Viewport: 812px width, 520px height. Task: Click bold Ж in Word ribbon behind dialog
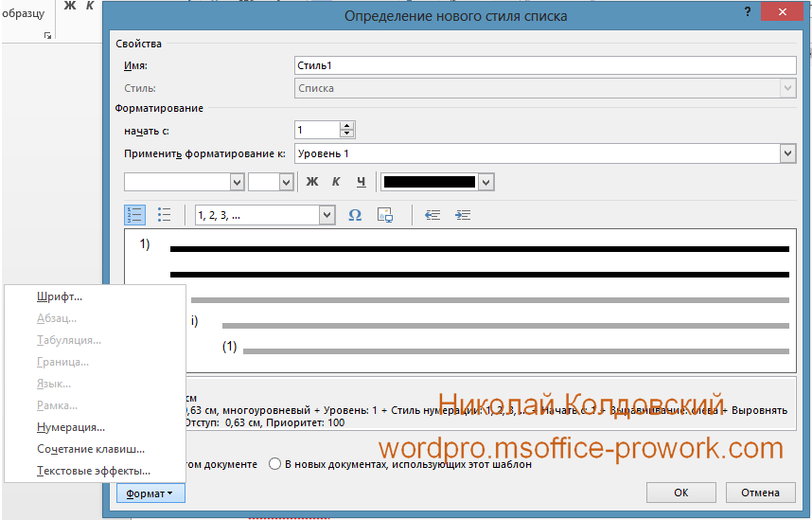point(70,6)
